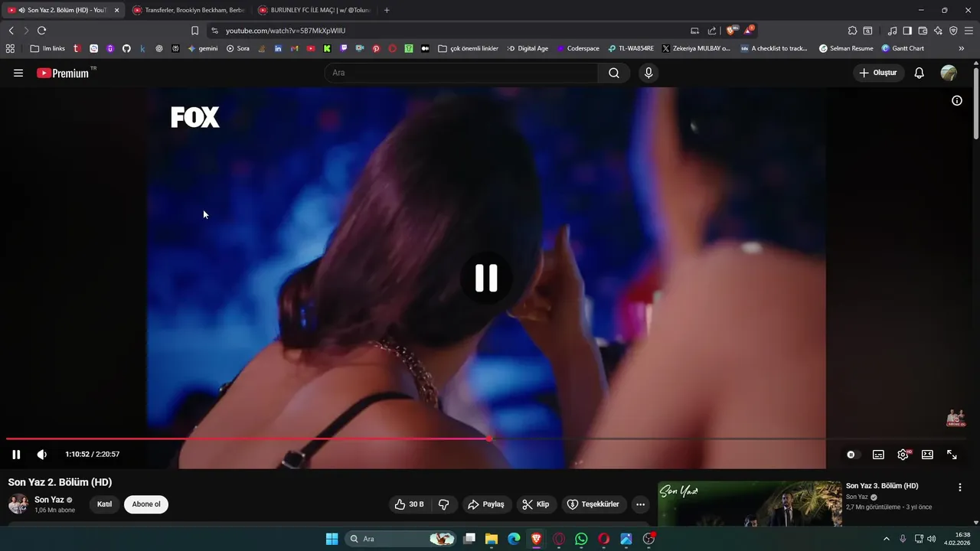Open the YouTube guide hamburger menu
This screenshot has width=980, height=551.
18,73
